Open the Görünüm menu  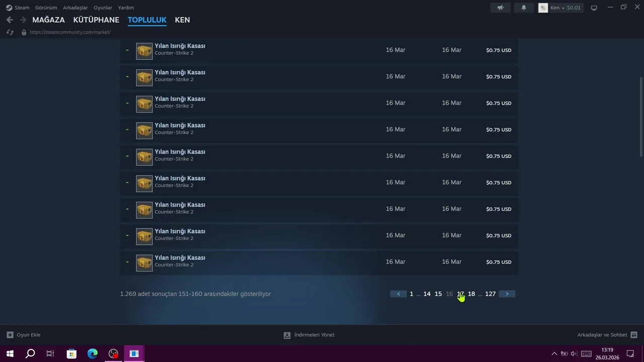click(x=46, y=8)
